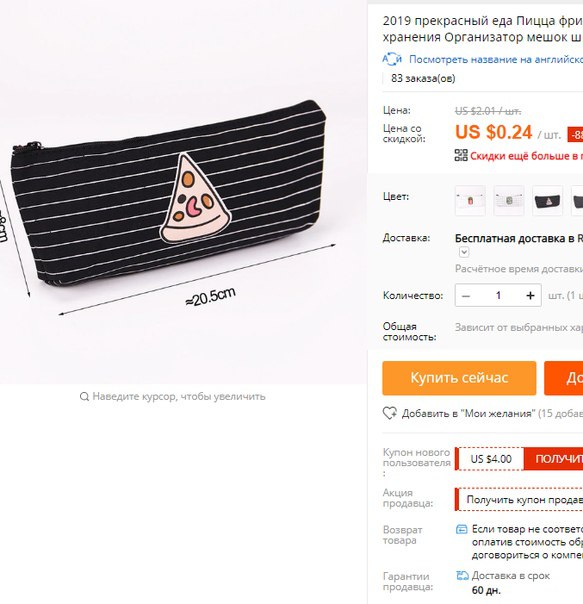Click the translate icon beside English title link
Viewport: 583px width, 604px height.
(x=392, y=59)
